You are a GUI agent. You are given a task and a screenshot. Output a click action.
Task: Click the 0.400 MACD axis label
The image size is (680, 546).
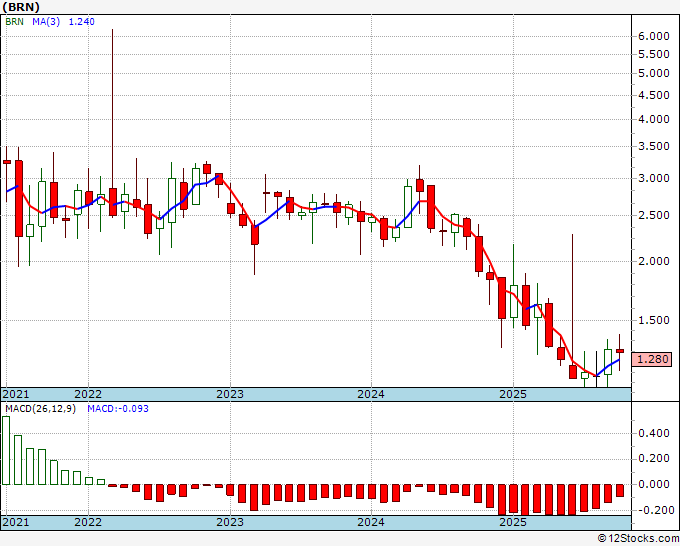tap(654, 433)
